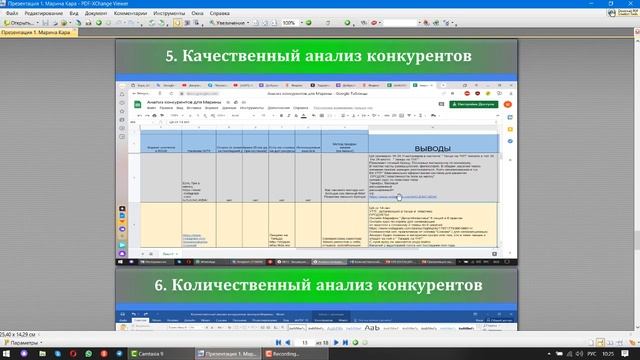The height and width of the screenshot is (360, 640).
Task: Open the Файл menu
Action: 12,13
